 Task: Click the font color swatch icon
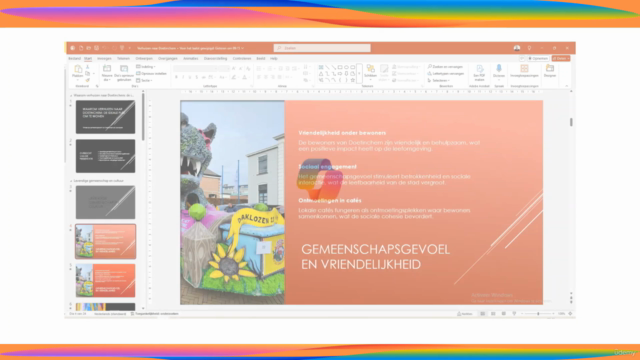[x=244, y=77]
